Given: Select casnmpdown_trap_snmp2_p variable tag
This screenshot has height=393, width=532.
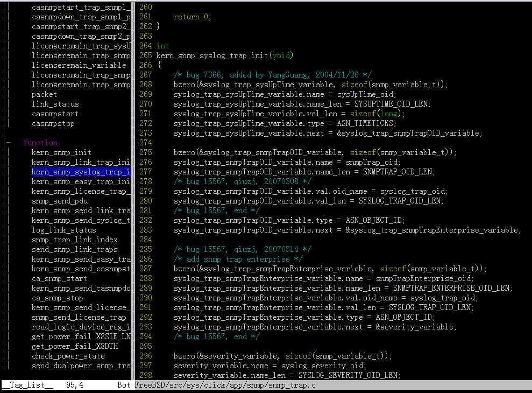Looking at the screenshot, I should coord(81,36).
